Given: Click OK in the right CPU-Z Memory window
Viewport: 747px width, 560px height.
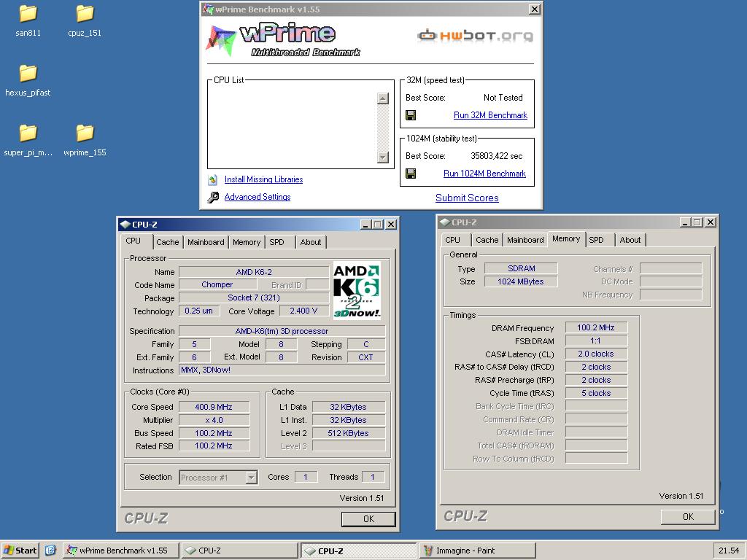Looking at the screenshot, I should [688, 517].
